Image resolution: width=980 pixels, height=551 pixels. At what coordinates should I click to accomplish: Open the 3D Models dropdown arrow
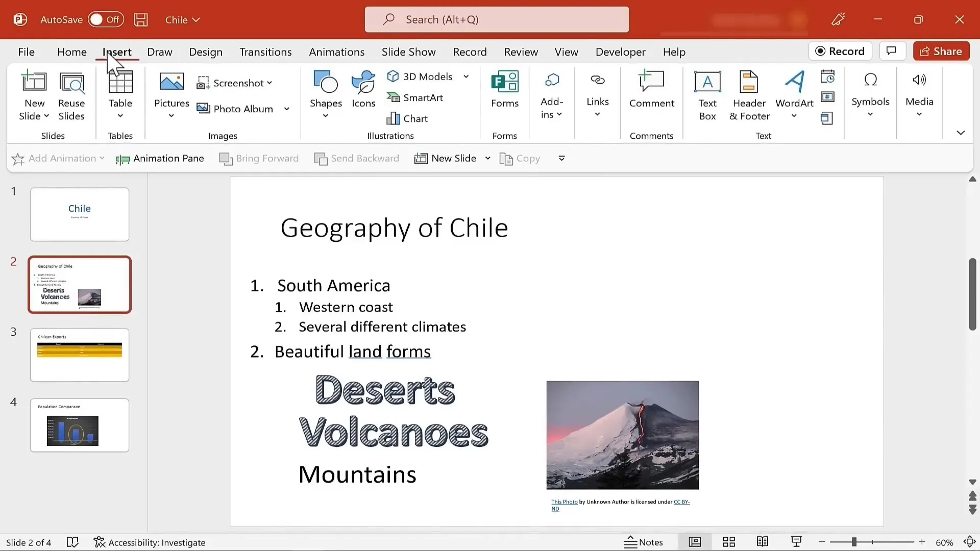(466, 77)
